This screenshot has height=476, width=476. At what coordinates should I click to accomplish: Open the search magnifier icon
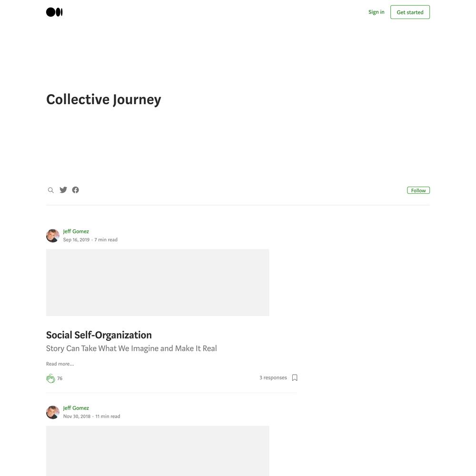point(51,190)
